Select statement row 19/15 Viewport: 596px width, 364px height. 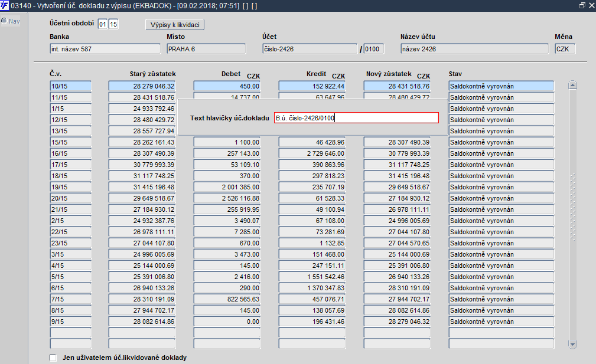click(x=71, y=187)
